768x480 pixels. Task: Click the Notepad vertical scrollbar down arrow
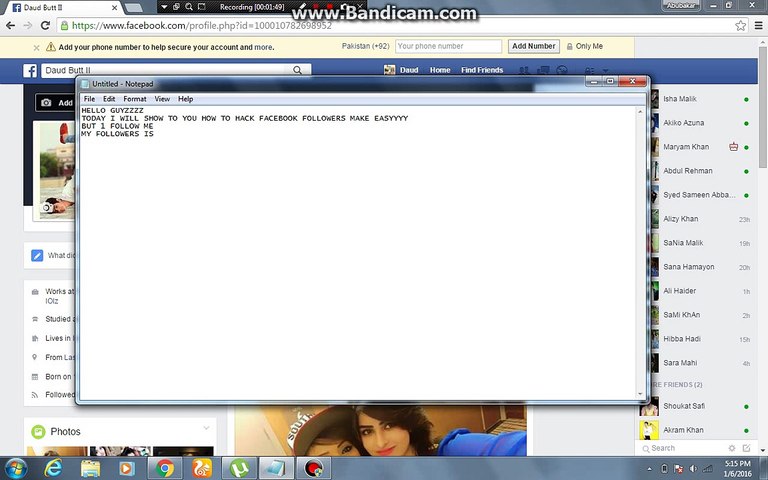pos(640,394)
